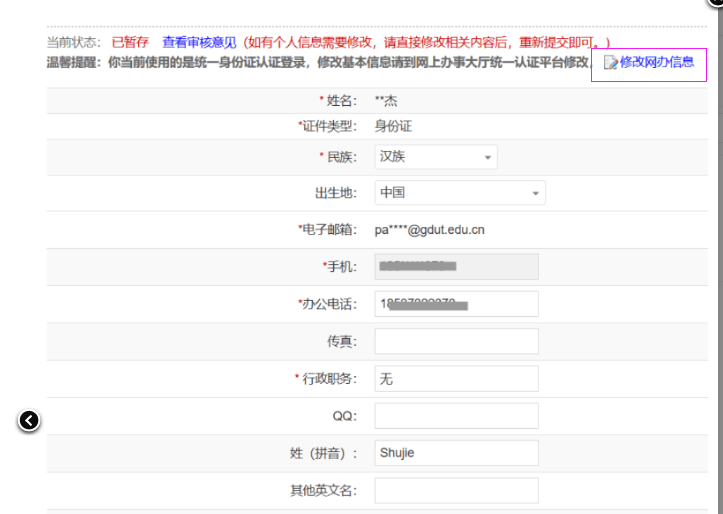Click the edit icon beside 修改网办信息

pyautogui.click(x=610, y=63)
